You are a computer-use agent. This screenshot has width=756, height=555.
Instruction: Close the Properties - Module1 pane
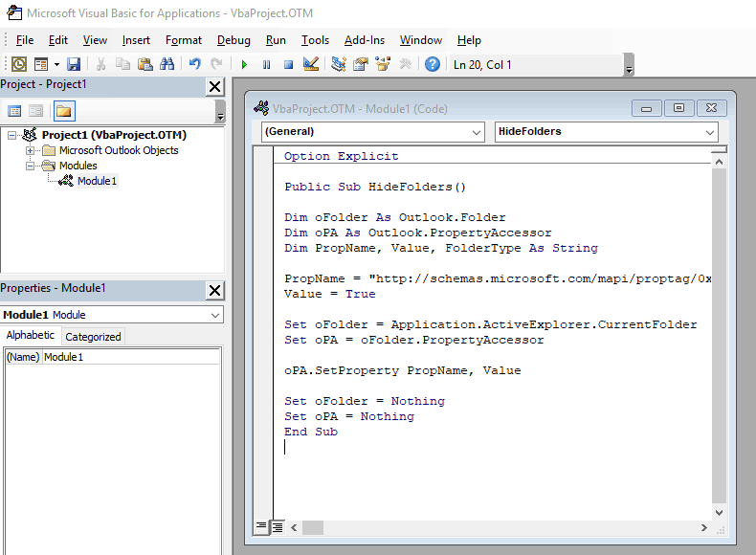[x=214, y=290]
